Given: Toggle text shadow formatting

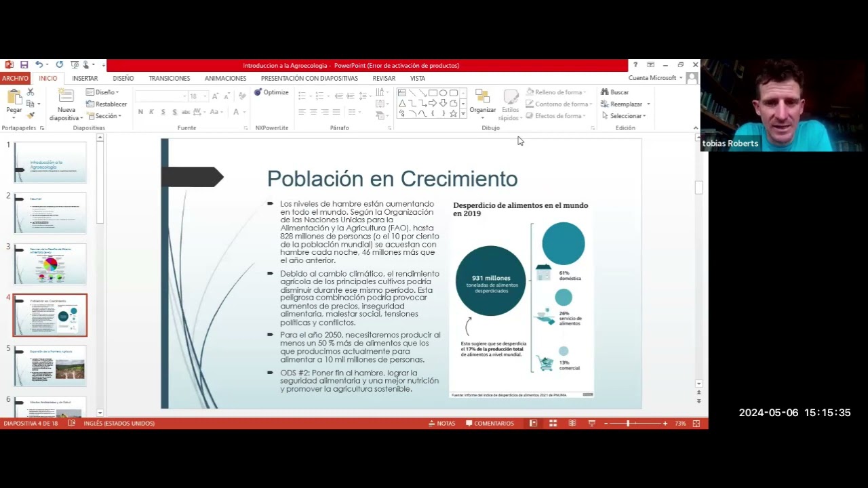Looking at the screenshot, I should tap(174, 112).
